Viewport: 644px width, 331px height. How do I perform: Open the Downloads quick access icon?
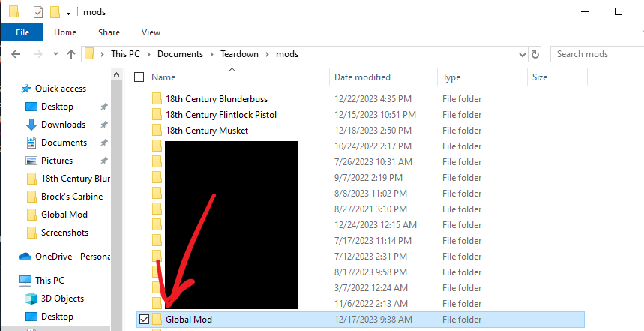click(x=31, y=125)
